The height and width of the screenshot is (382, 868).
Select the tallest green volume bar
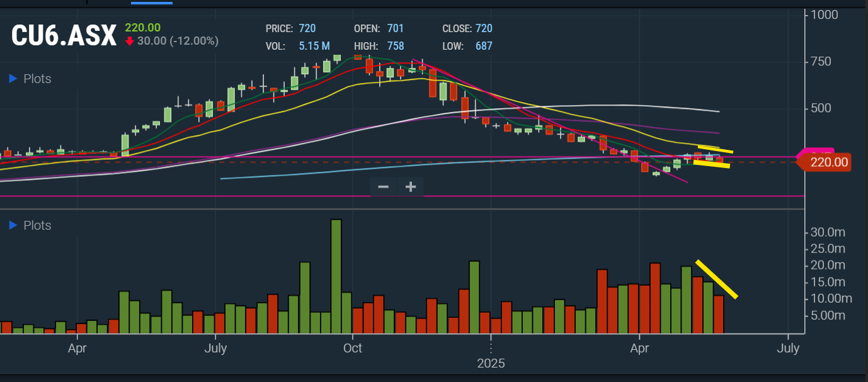coord(336,276)
